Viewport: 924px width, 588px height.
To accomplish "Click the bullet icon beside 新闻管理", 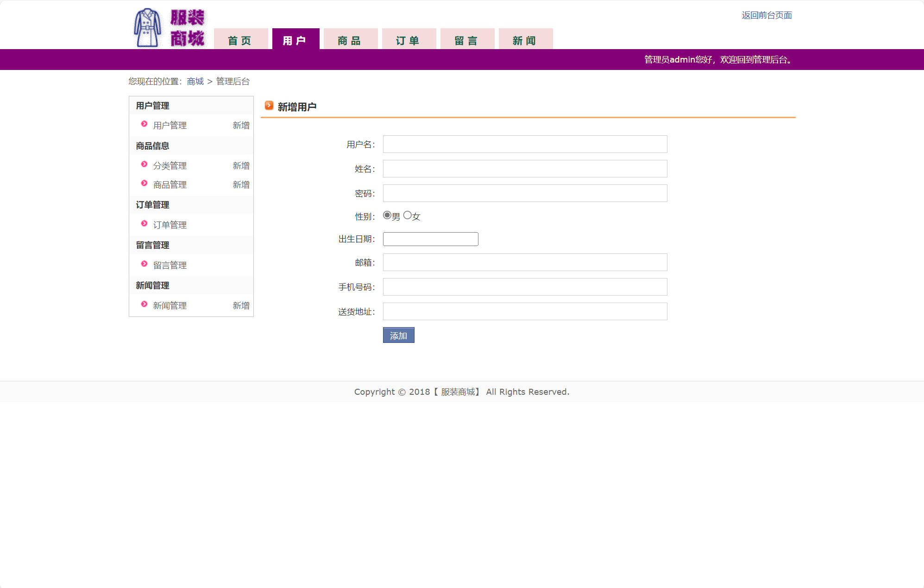I will pos(144,304).
